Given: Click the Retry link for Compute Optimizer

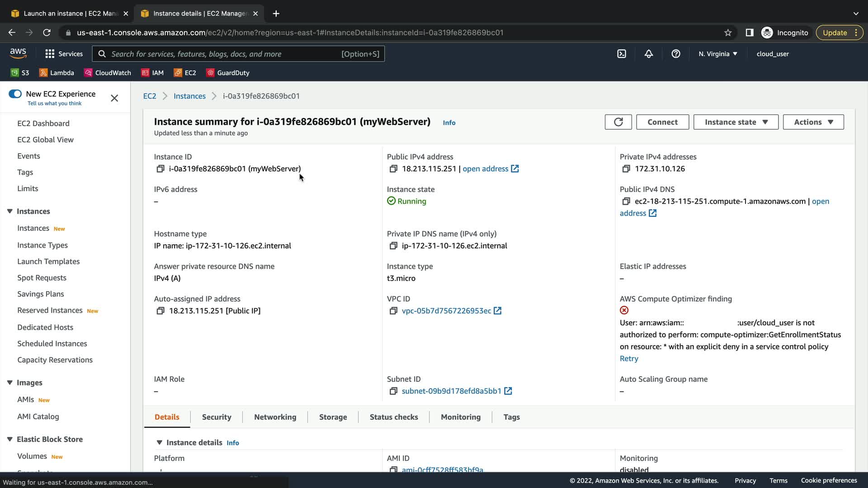Looking at the screenshot, I should (x=628, y=359).
